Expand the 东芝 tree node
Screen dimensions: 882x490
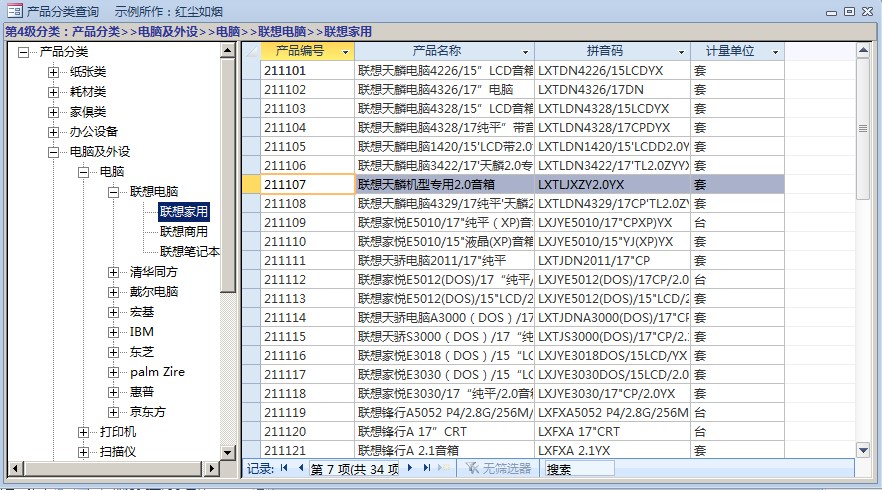[114, 352]
